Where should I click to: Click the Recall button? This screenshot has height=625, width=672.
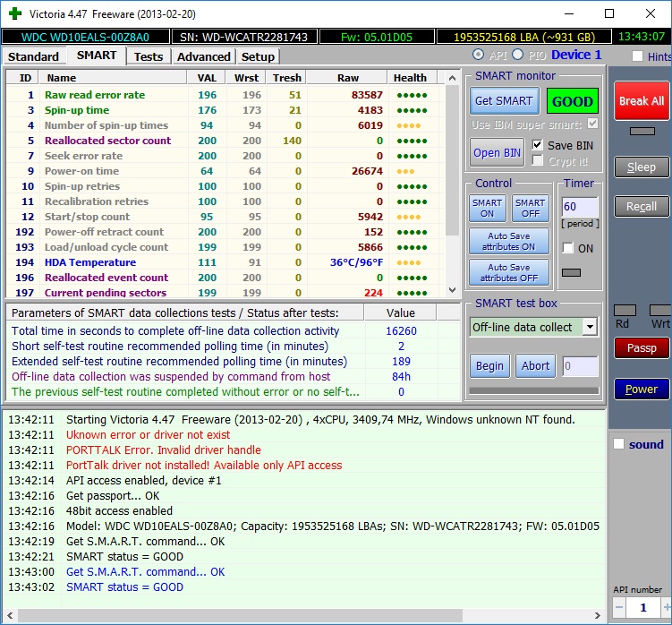642,206
